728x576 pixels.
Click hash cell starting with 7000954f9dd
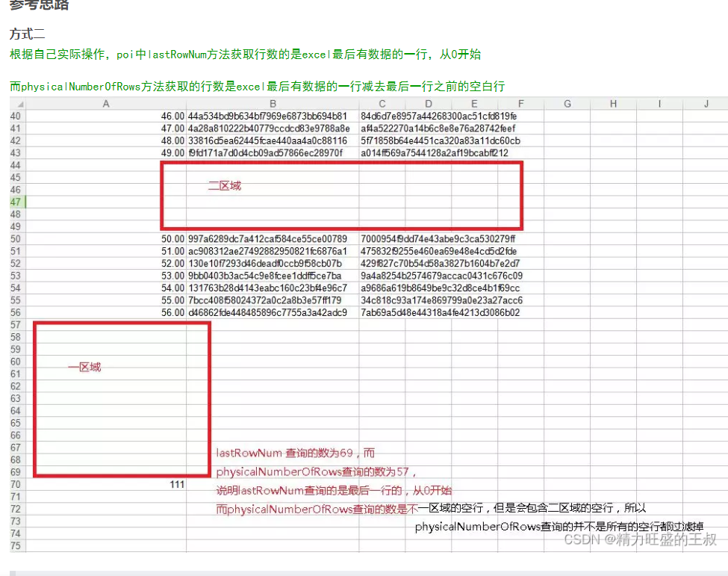pyautogui.click(x=438, y=239)
